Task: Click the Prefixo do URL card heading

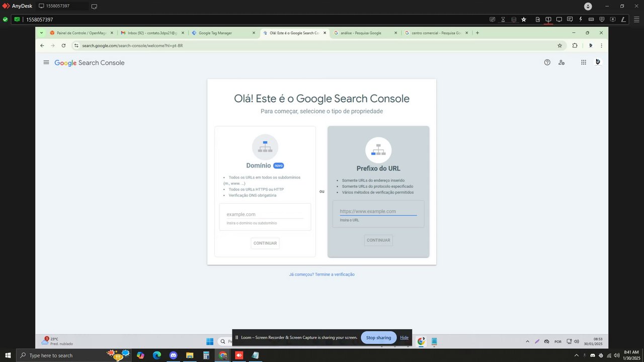Action: coord(378,168)
